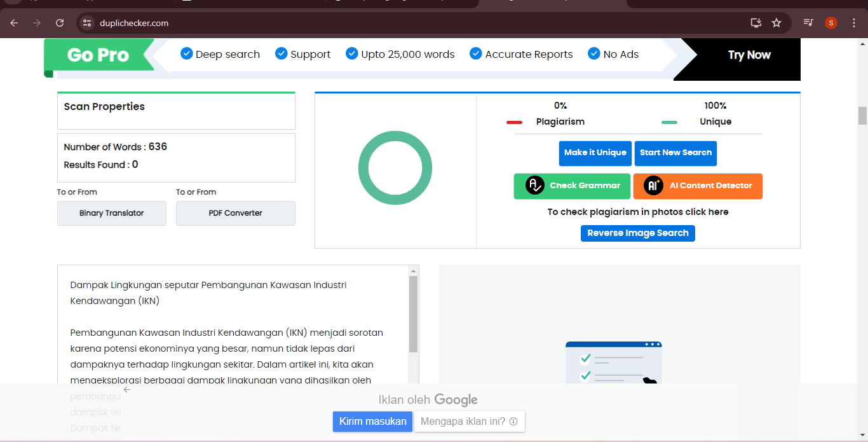This screenshot has width=868, height=442.
Task: Reload the Duplichecker page
Action: point(60,23)
